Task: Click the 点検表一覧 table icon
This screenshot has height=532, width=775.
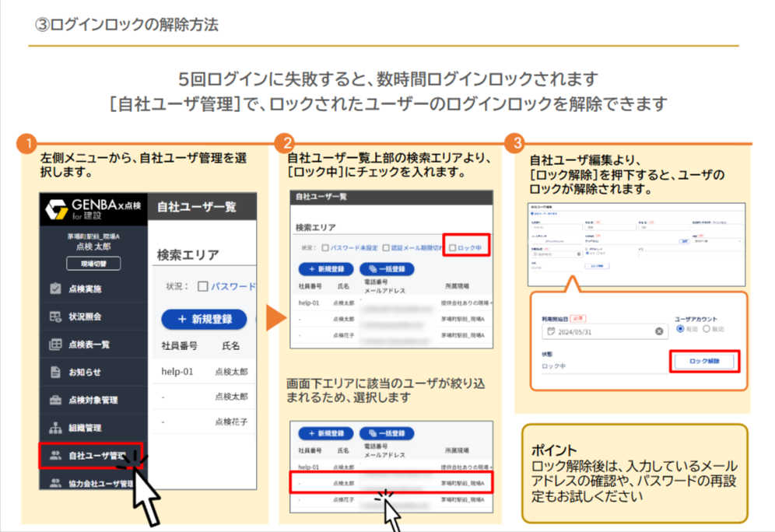Action: point(55,345)
